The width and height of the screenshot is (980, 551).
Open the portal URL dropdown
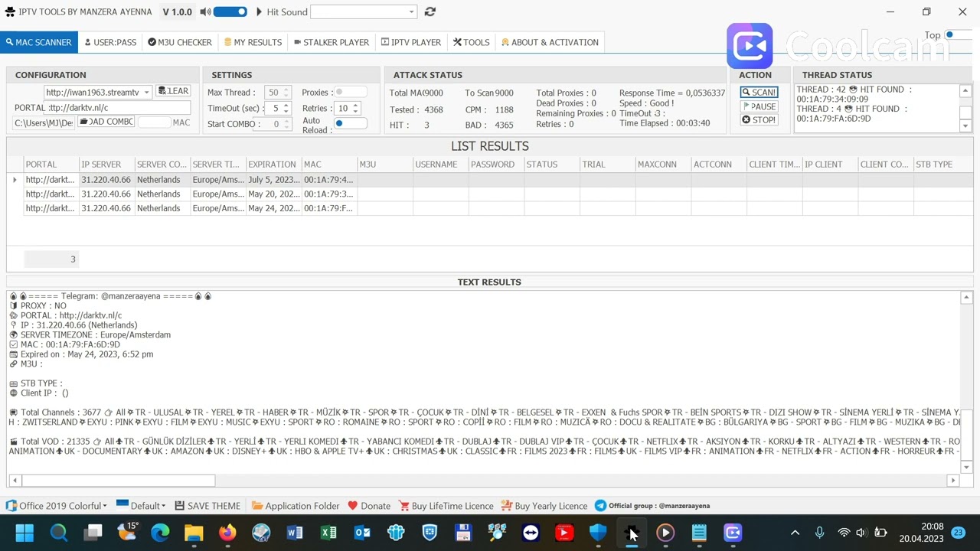[x=146, y=93]
